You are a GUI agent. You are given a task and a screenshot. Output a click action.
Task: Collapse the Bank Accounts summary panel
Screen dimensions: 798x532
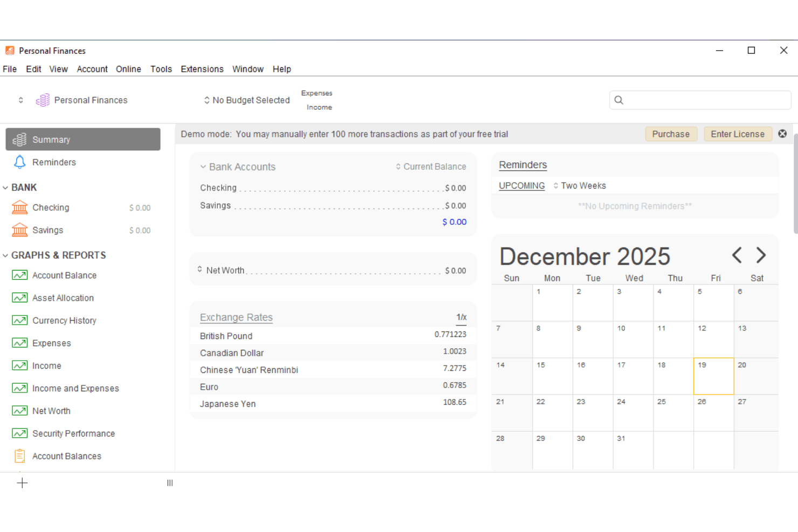[x=203, y=167]
